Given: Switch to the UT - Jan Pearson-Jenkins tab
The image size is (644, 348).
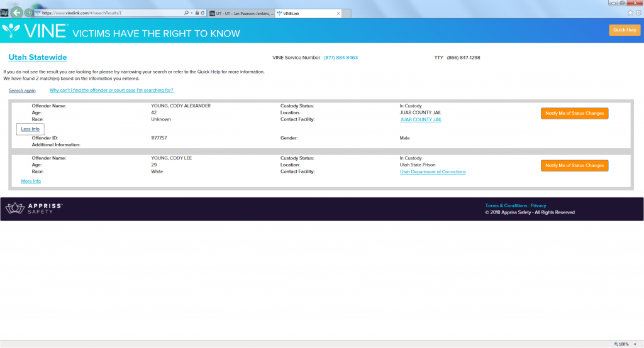Looking at the screenshot, I should tap(241, 13).
